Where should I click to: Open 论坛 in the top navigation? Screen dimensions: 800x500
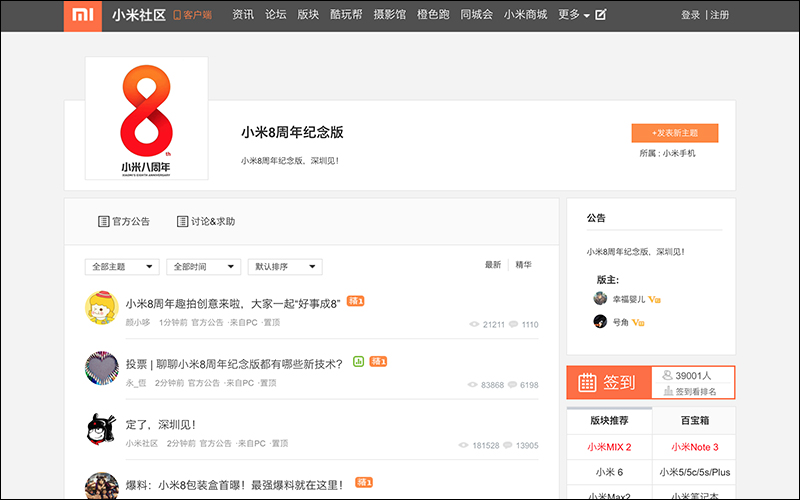(276, 15)
